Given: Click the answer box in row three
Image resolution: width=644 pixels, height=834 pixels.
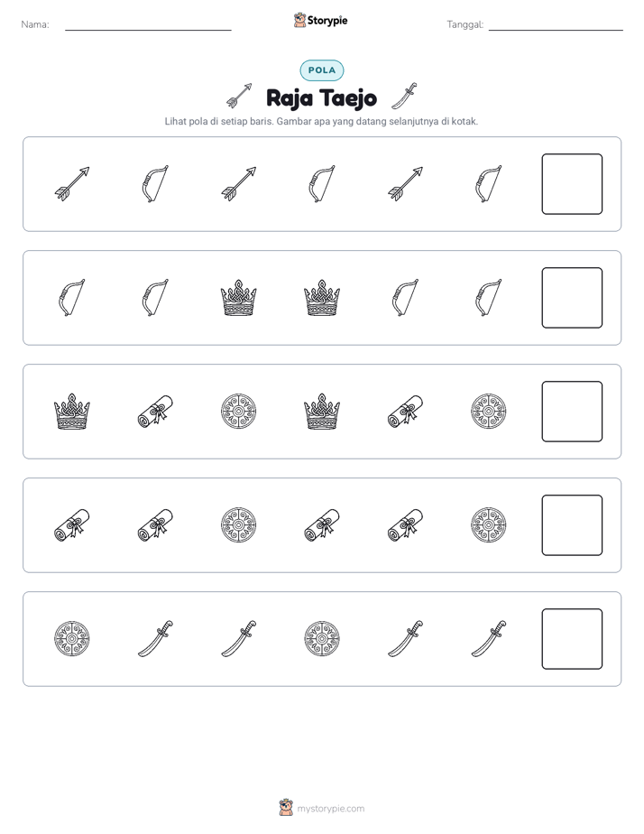Looking at the screenshot, I should (x=572, y=412).
